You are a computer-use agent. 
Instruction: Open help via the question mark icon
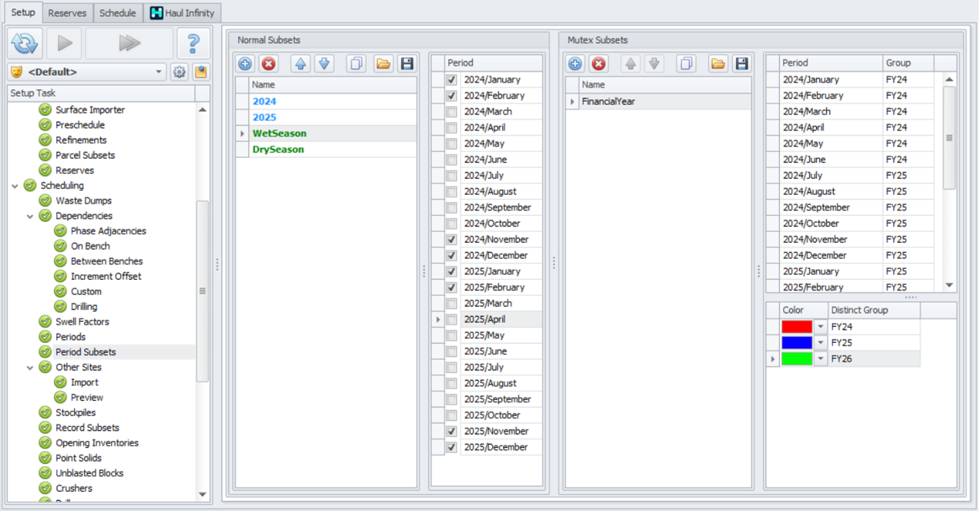193,43
